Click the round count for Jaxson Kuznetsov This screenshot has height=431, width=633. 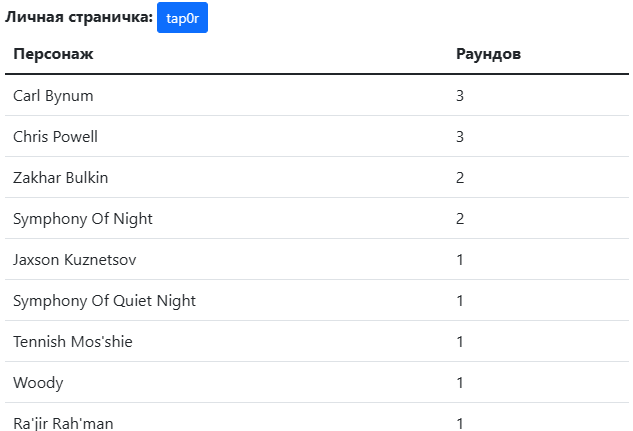tap(460, 260)
